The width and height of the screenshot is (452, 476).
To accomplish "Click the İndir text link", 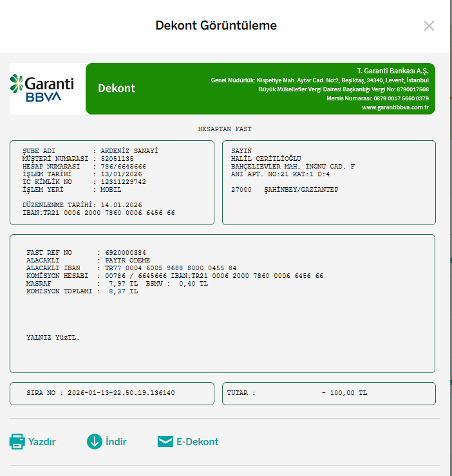I will coord(116,442).
